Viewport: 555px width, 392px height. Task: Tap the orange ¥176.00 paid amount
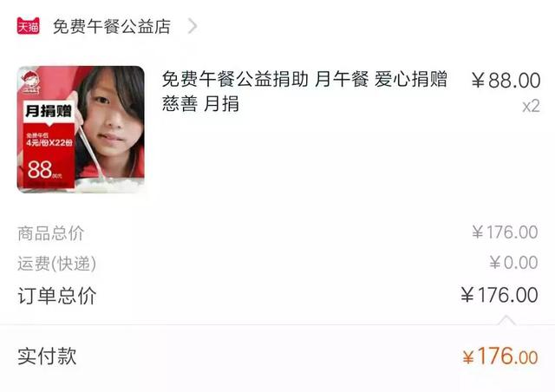(500, 356)
